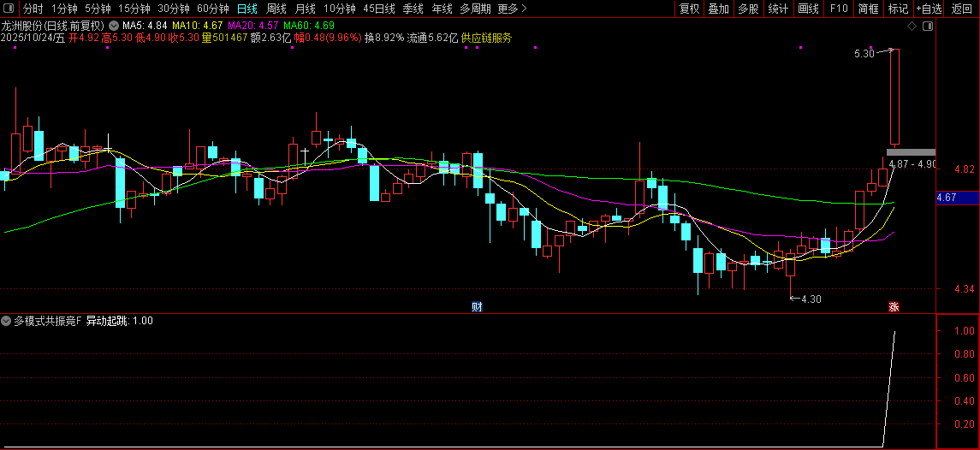The width and height of the screenshot is (980, 450).
Task: Click the 4.82 price axis label
Action: pyautogui.click(x=965, y=169)
